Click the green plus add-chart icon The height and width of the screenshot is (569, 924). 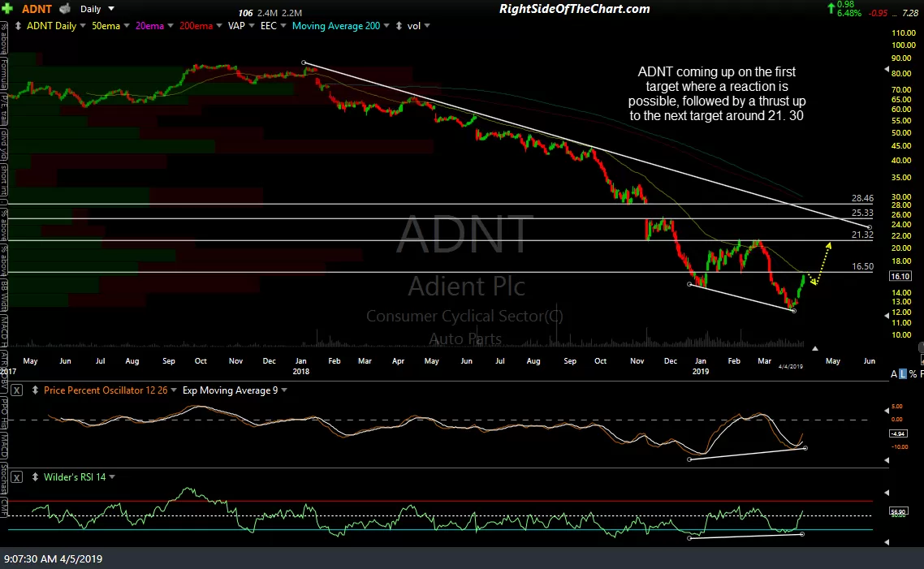point(7,9)
